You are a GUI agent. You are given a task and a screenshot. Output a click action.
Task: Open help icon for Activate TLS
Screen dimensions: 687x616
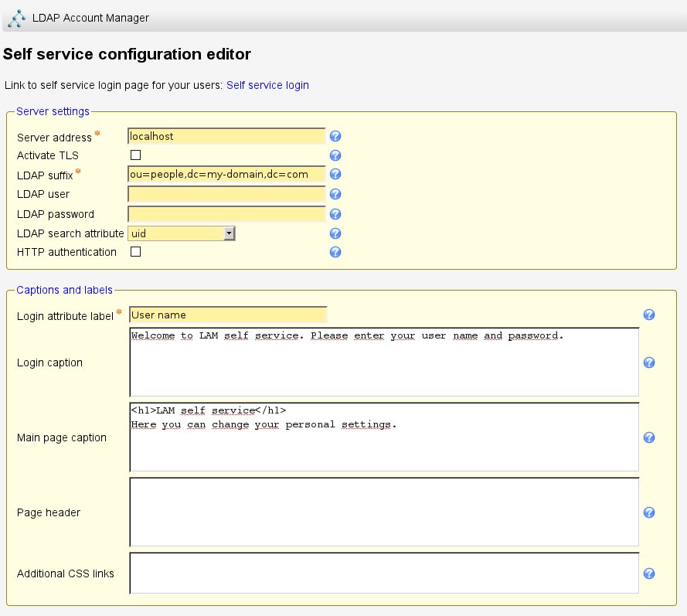click(x=335, y=155)
